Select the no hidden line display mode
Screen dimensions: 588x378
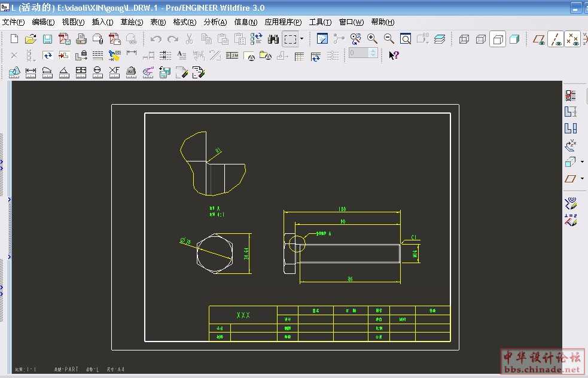(x=498, y=39)
